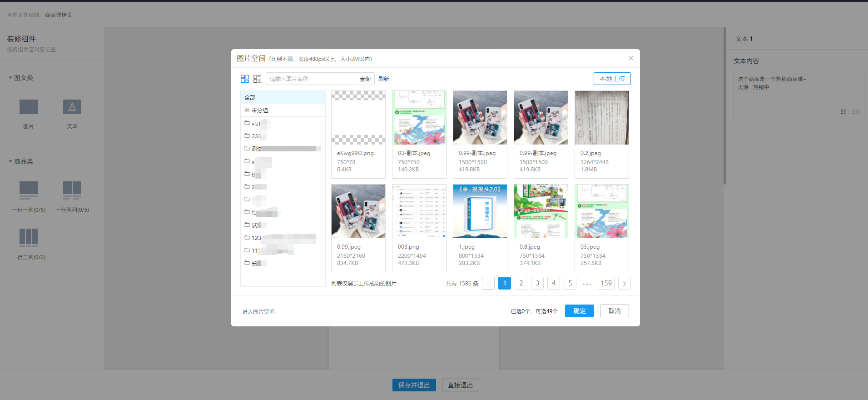This screenshot has height=400, width=868.
Task: Select the 03-副本.jpeg thumbnail
Action: [x=419, y=118]
